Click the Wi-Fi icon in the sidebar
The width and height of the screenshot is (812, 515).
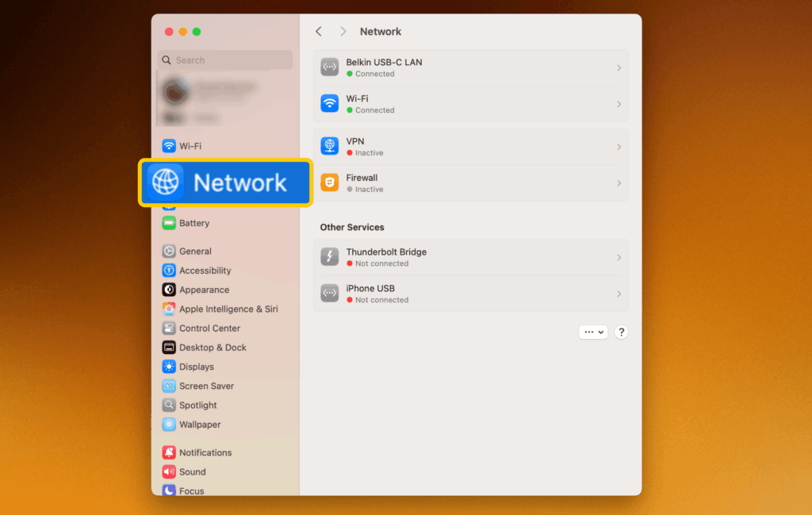click(167, 146)
